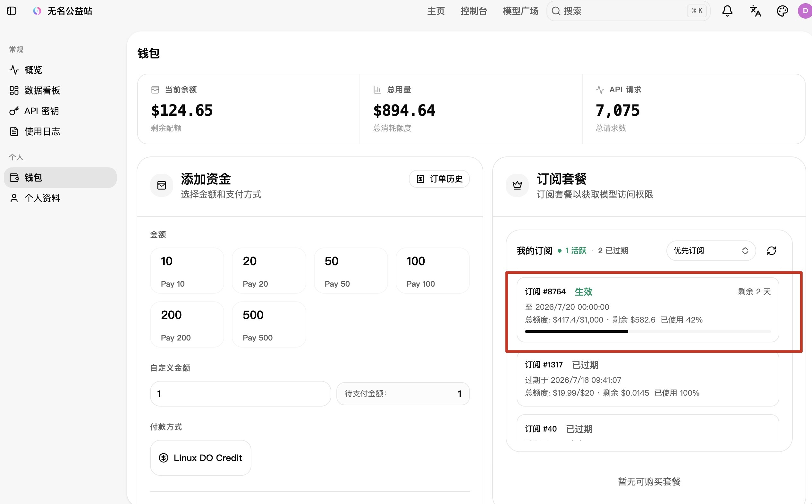Select 钱包 in the sidebar
The image size is (812, 504).
[60, 178]
